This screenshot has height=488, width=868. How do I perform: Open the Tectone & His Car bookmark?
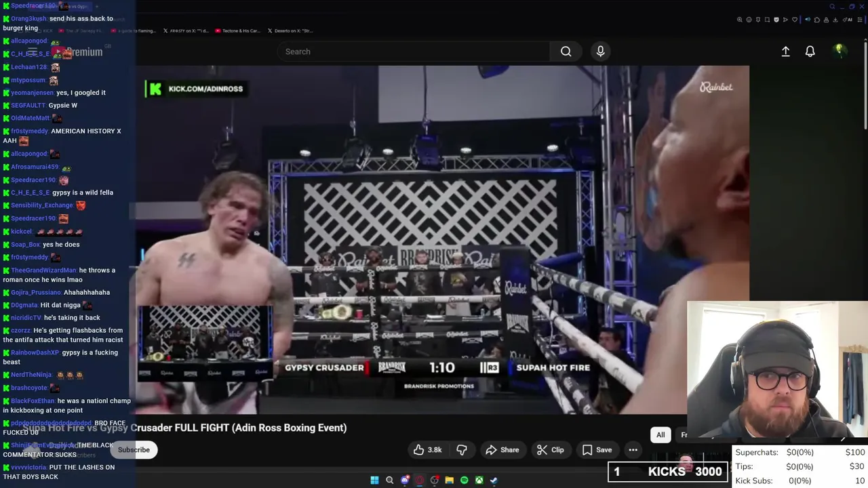pyautogui.click(x=237, y=30)
